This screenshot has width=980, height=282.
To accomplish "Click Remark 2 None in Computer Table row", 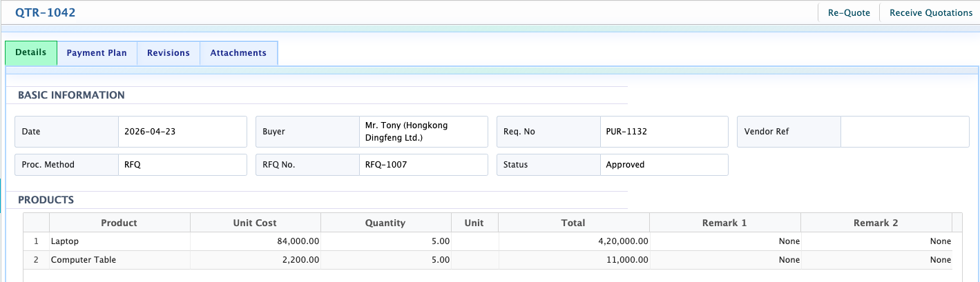I will click(940, 260).
